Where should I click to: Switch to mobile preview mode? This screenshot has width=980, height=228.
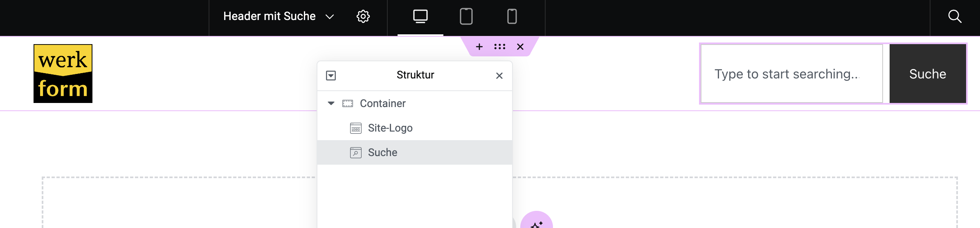(512, 16)
